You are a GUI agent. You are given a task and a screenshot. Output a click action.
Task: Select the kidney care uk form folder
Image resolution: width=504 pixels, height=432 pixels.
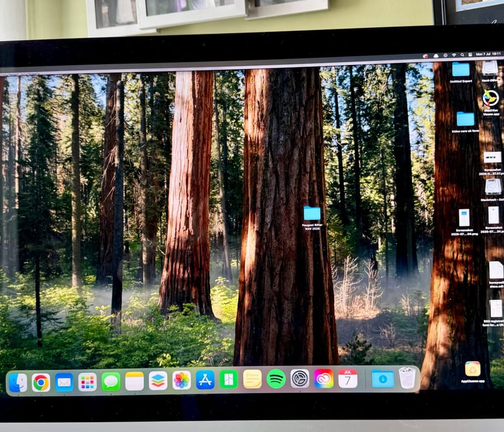(465, 119)
